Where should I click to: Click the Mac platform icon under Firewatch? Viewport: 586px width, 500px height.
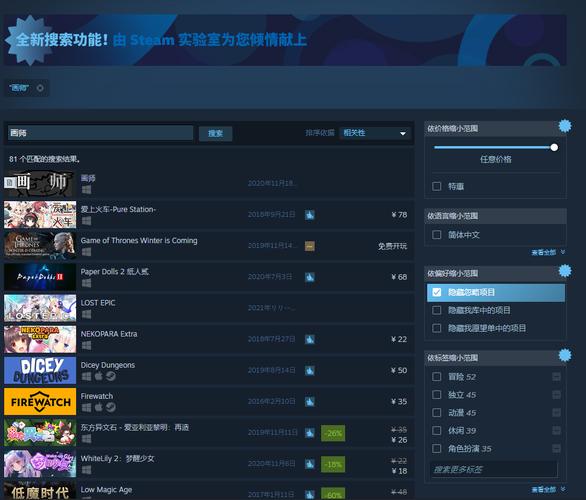98,407
